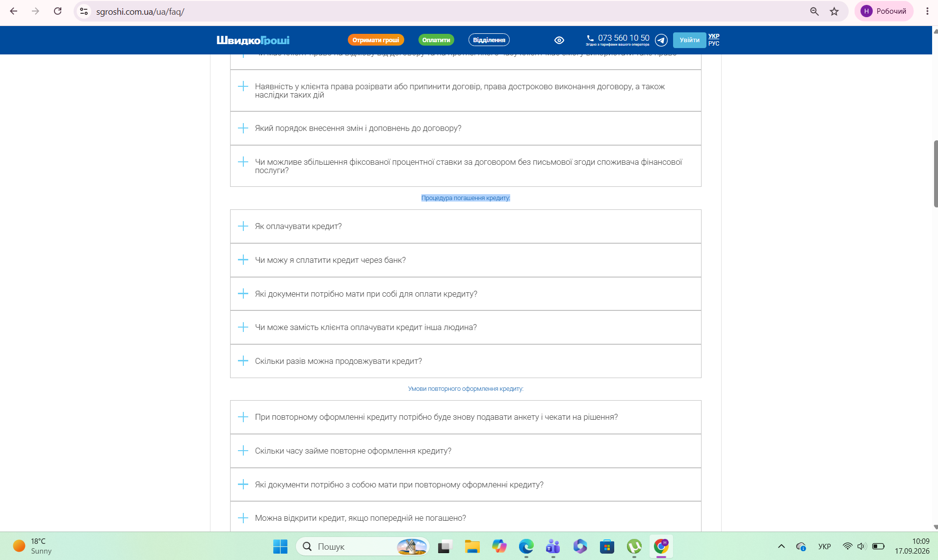Viewport: 938px width, 560px height.
Task: Open the 'Отримати гроші' menu item
Action: pyautogui.click(x=376, y=40)
